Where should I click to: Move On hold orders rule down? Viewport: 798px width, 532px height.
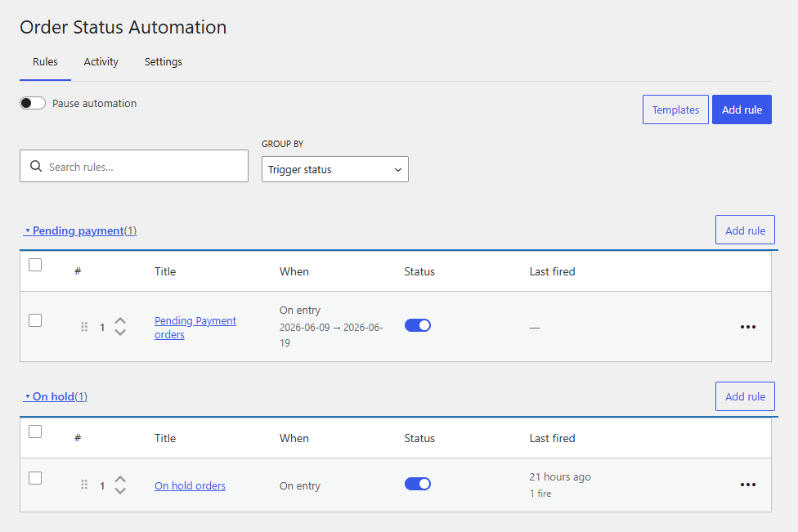click(x=120, y=491)
